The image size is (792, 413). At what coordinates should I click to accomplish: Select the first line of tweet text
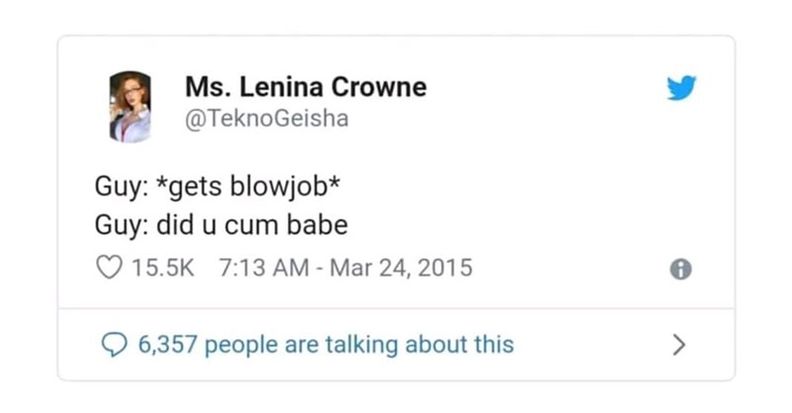(x=217, y=186)
